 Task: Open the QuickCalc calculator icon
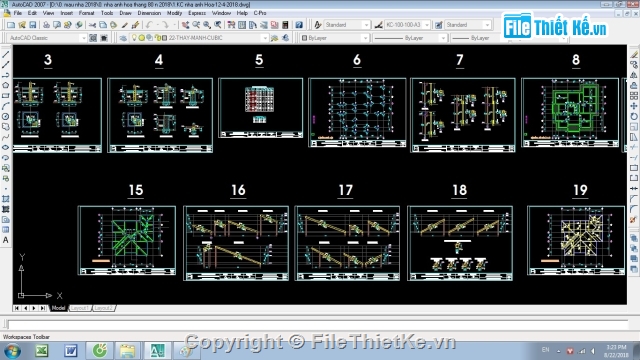[x=285, y=25]
